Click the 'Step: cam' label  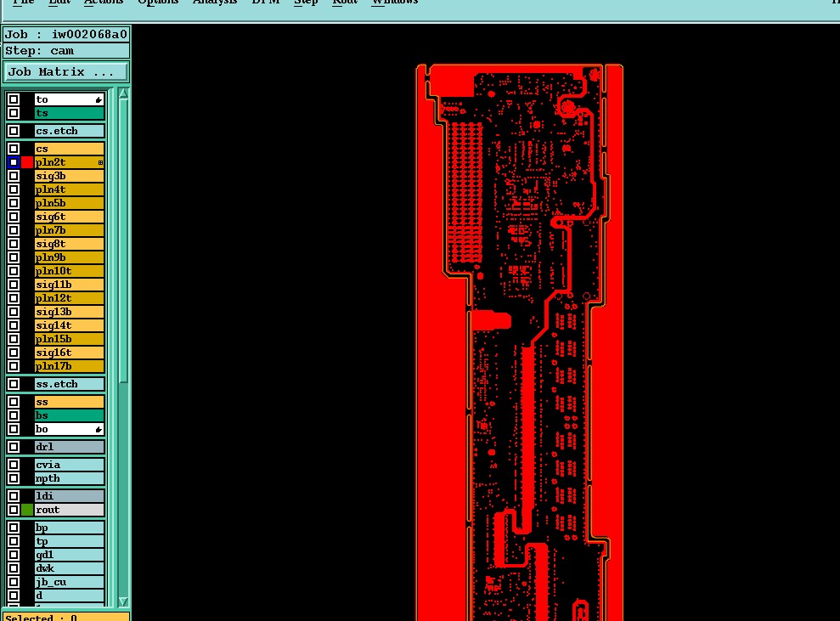point(66,50)
